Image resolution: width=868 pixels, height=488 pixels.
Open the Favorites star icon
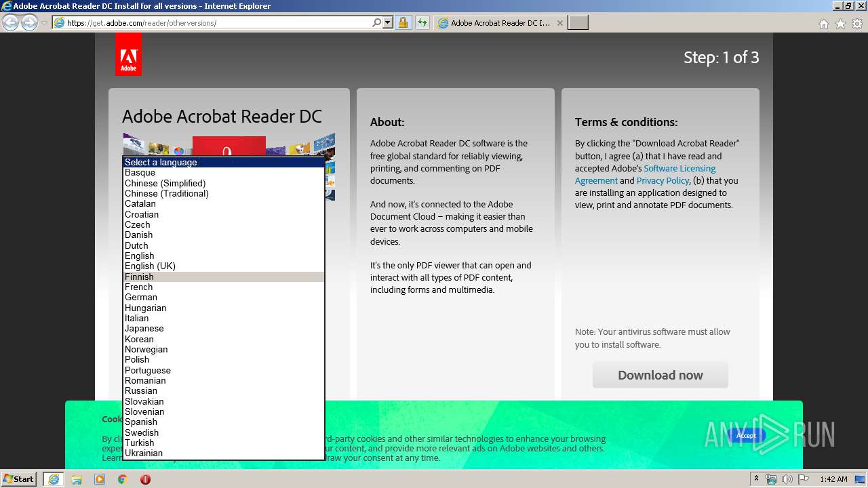pos(840,24)
